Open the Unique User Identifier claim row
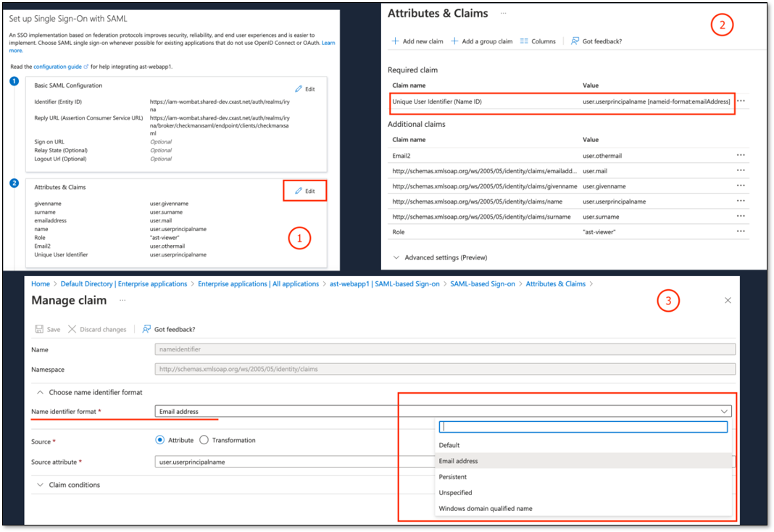 562,101
